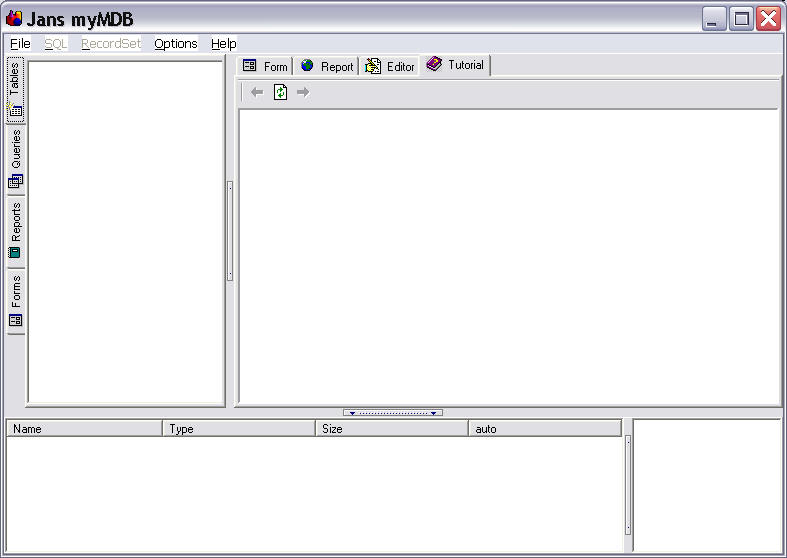
Task: Maximize the Jans myMDB window
Action: tap(741, 19)
